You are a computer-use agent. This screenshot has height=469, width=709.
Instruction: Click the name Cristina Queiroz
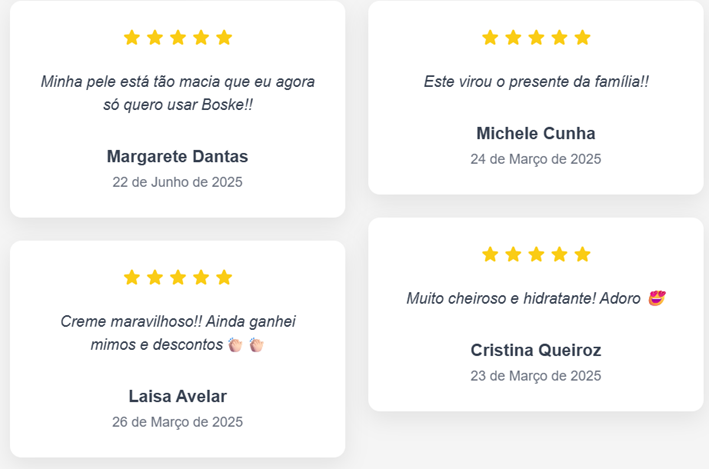tap(536, 350)
